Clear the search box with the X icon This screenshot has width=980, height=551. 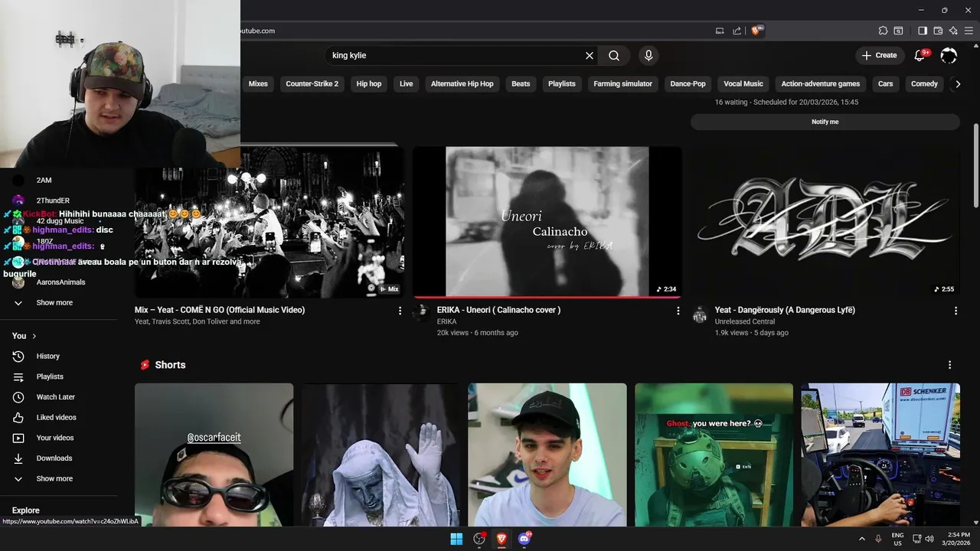coord(590,55)
